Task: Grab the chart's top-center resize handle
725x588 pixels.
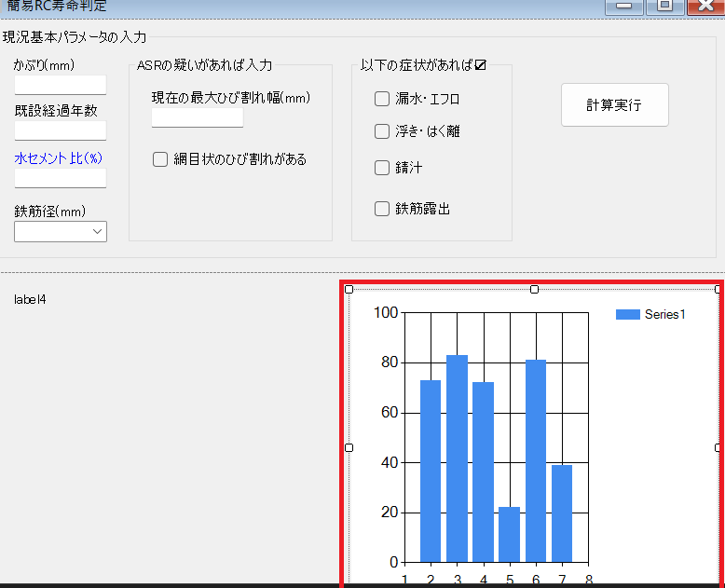Action: 534,290
